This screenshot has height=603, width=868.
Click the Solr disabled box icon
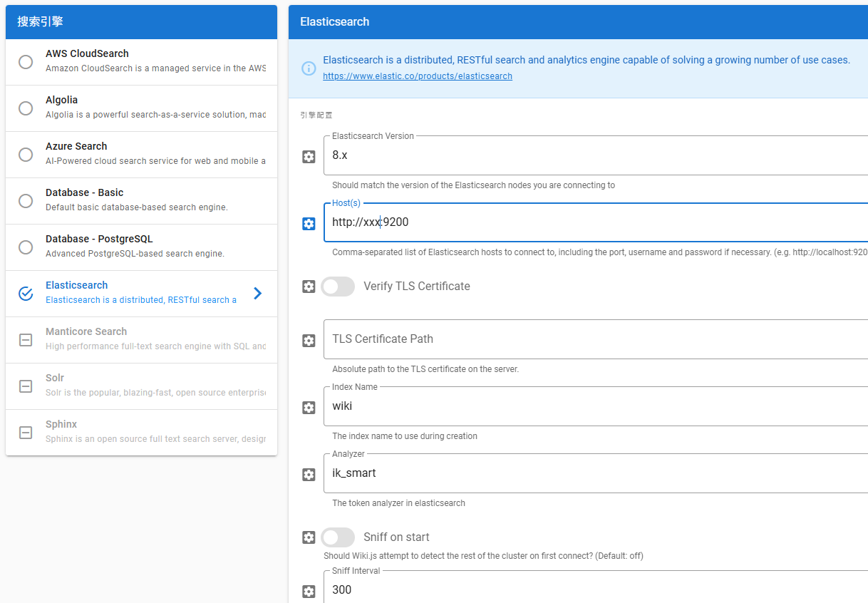pos(26,386)
